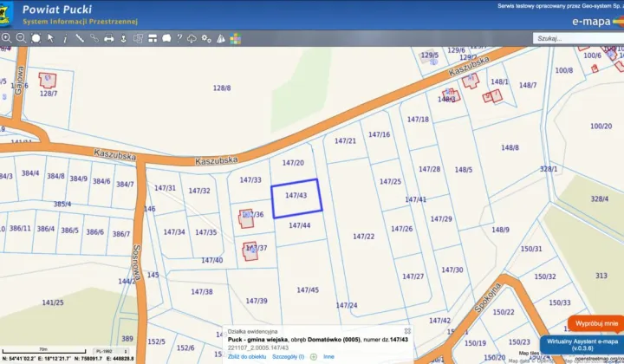624x364 pixels.
Task: Click parcel label 147/27
Action: pos(413,276)
